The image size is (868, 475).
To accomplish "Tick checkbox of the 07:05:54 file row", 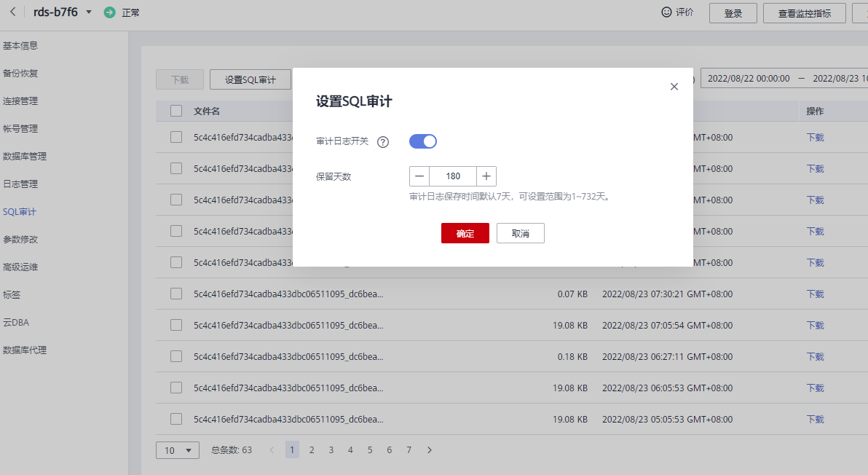I will point(176,325).
